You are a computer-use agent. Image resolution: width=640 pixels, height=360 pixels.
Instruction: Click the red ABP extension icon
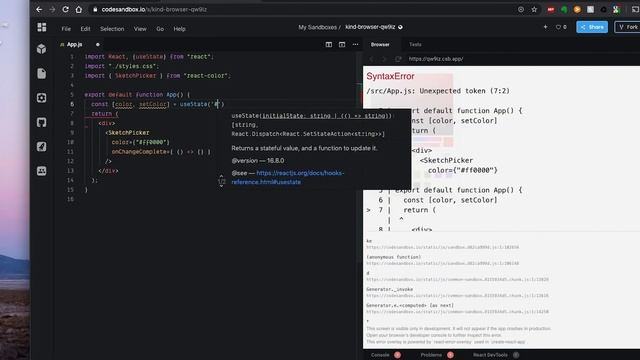click(551, 9)
